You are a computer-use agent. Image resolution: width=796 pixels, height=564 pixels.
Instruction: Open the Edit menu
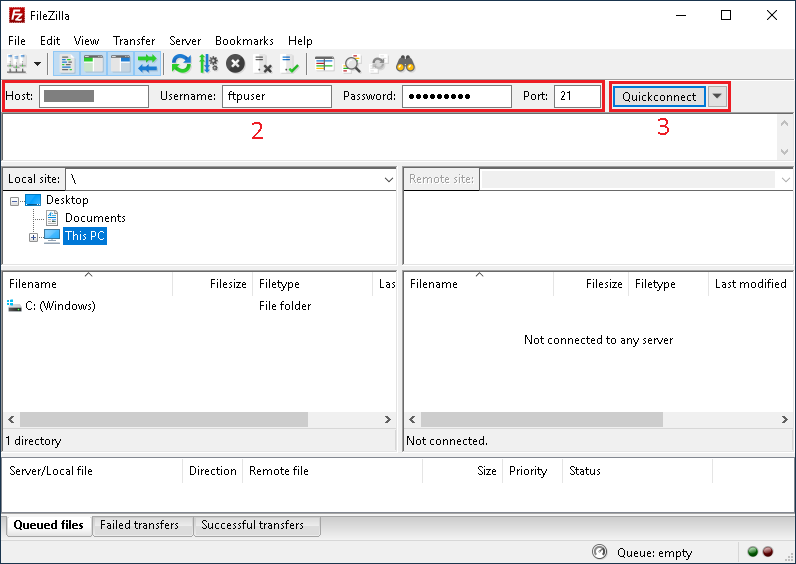click(x=50, y=41)
